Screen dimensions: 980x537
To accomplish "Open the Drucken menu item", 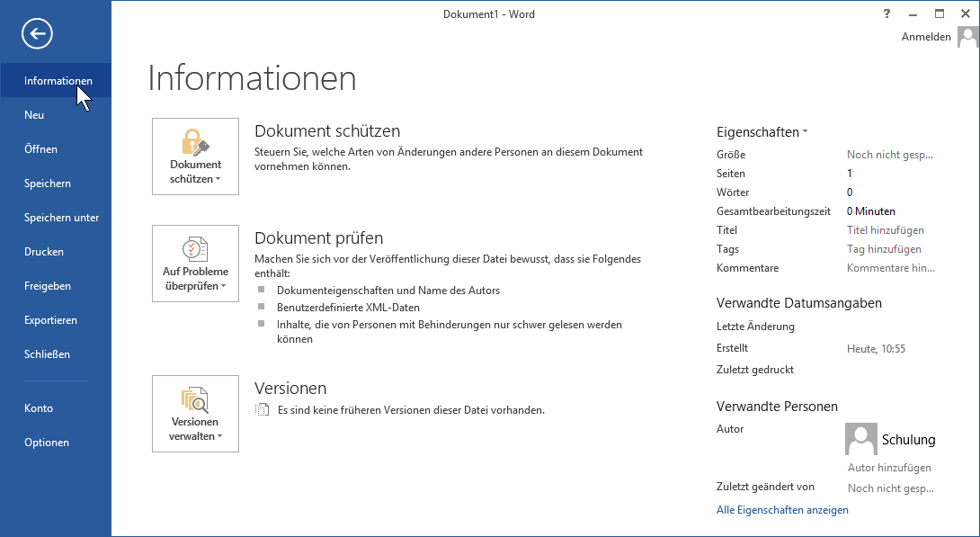I will [44, 252].
